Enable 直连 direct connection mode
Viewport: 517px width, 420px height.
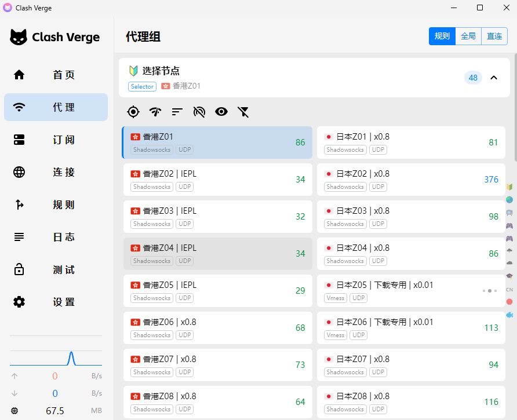[494, 36]
